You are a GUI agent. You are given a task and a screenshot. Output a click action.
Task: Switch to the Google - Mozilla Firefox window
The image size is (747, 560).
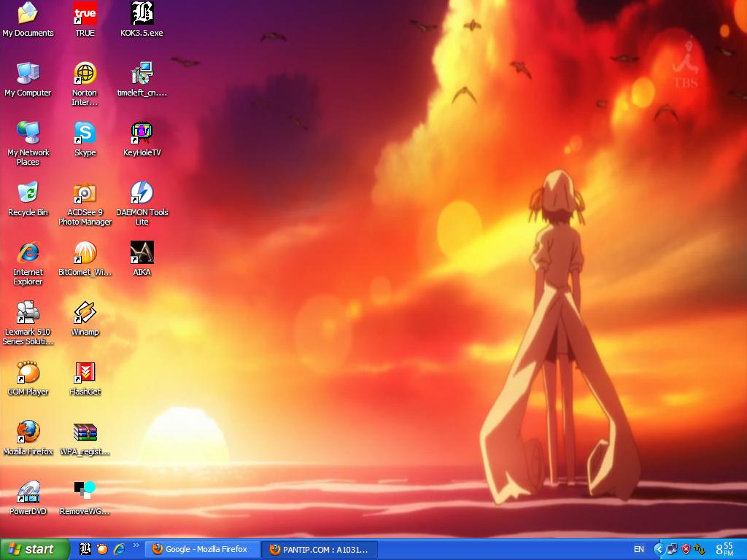[203, 549]
